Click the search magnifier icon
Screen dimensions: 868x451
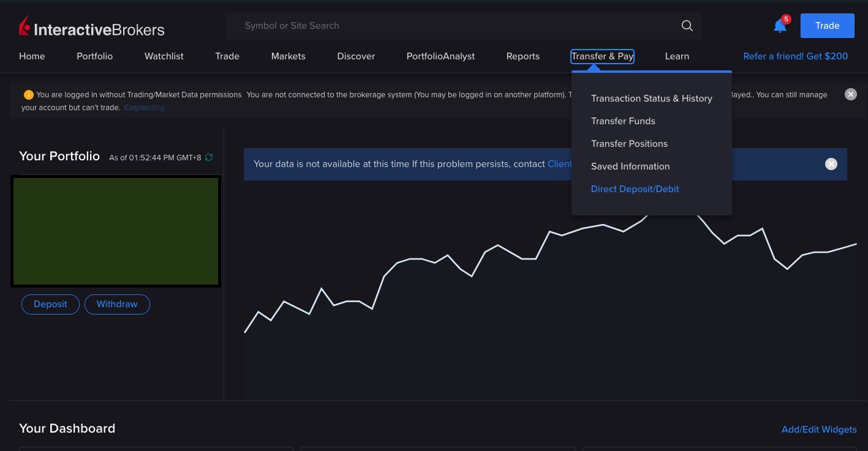(x=687, y=26)
